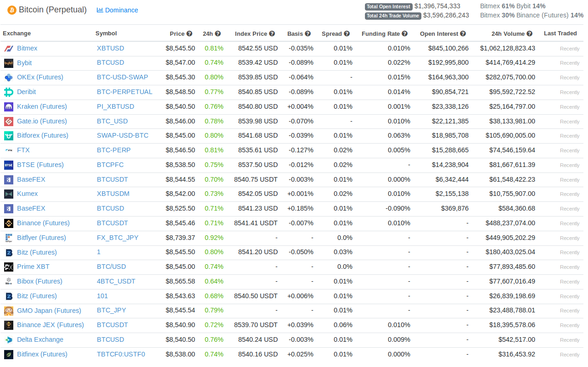The width and height of the screenshot is (588, 367).
Task: Click the Kraken (Futures) exchange logo
Action: click(8, 106)
